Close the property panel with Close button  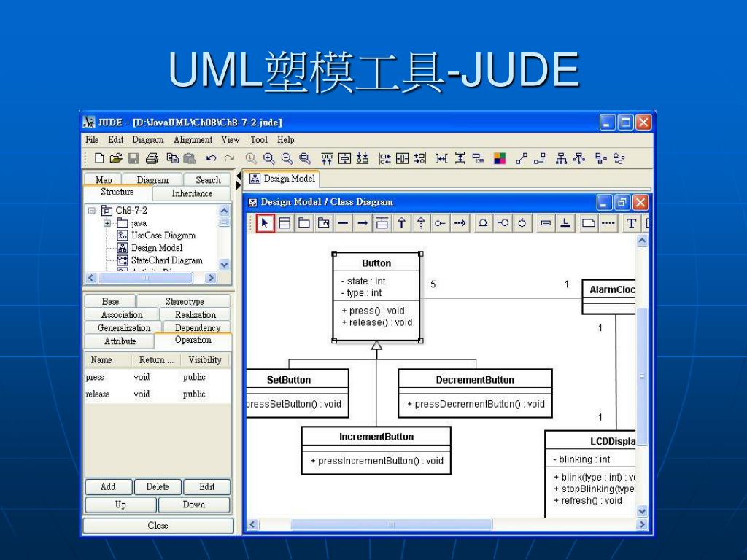[158, 526]
